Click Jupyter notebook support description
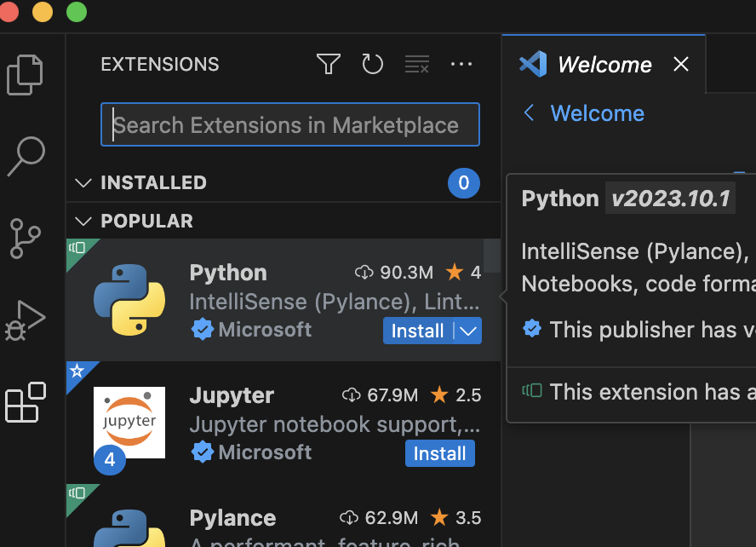The width and height of the screenshot is (756, 547). (x=335, y=424)
